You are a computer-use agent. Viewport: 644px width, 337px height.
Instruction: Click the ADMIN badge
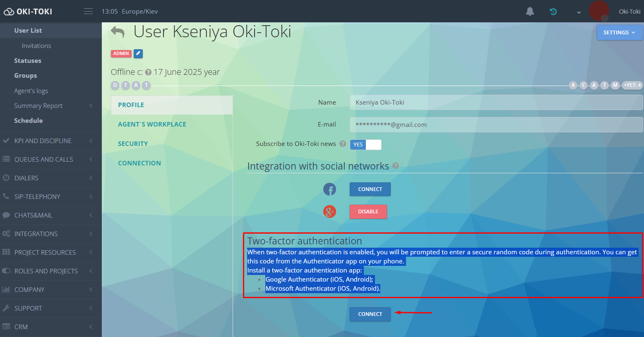point(121,54)
